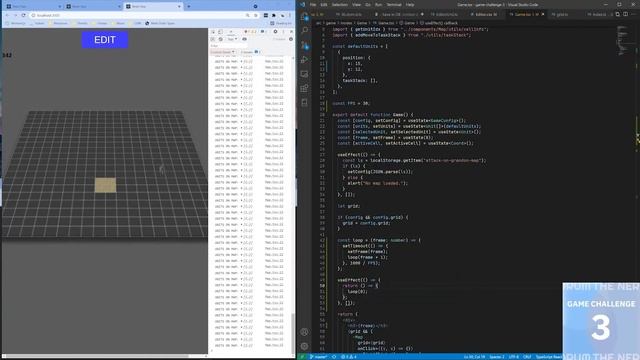Image resolution: width=640 pixels, height=360 pixels.
Task: Click the localhost address bar
Action: (139, 15)
